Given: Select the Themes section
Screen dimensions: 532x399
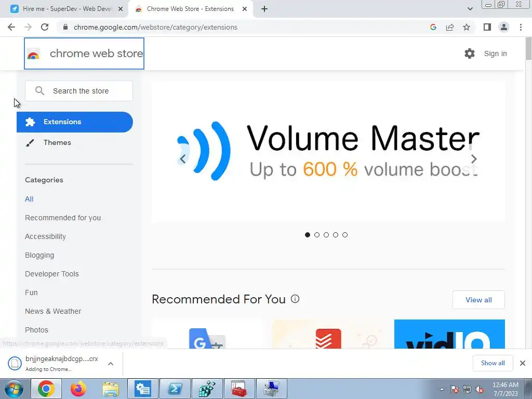Looking at the screenshot, I should pos(57,142).
